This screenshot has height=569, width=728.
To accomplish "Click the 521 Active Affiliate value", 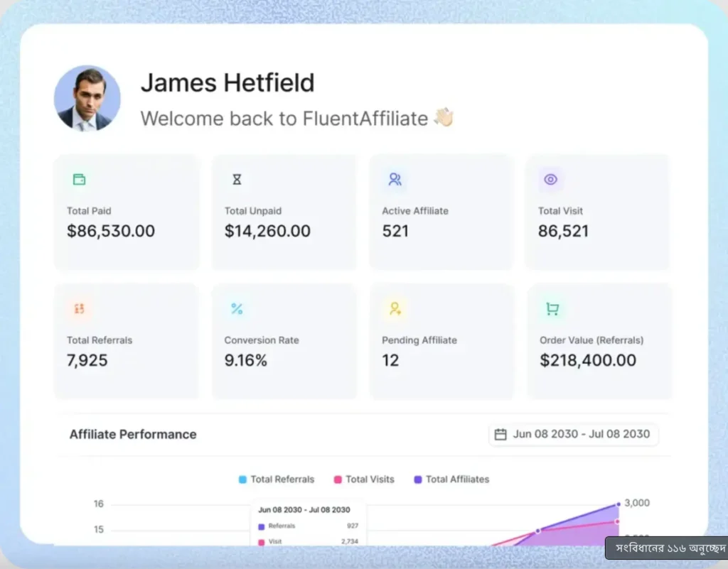I will tap(395, 231).
